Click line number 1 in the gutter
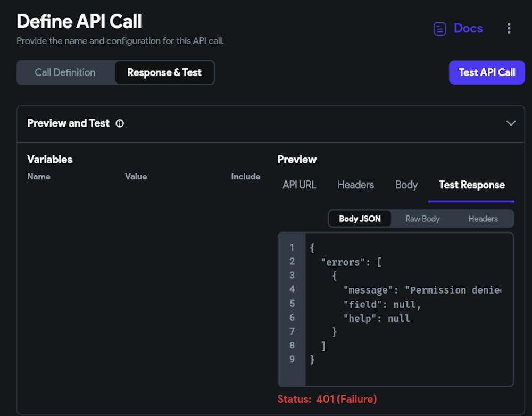The height and width of the screenshot is (416, 532). click(292, 248)
